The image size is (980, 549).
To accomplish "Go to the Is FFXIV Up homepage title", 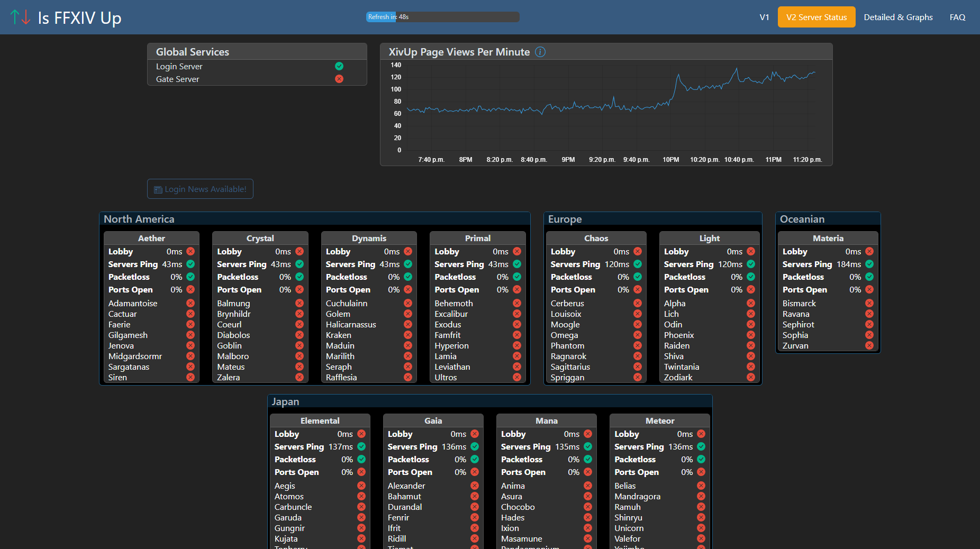I will pos(80,17).
